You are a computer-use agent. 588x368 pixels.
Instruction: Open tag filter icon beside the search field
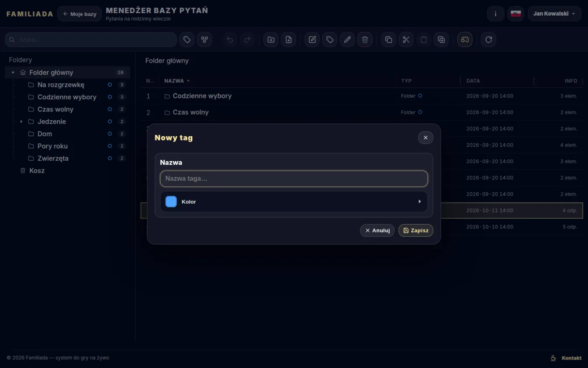click(x=187, y=40)
